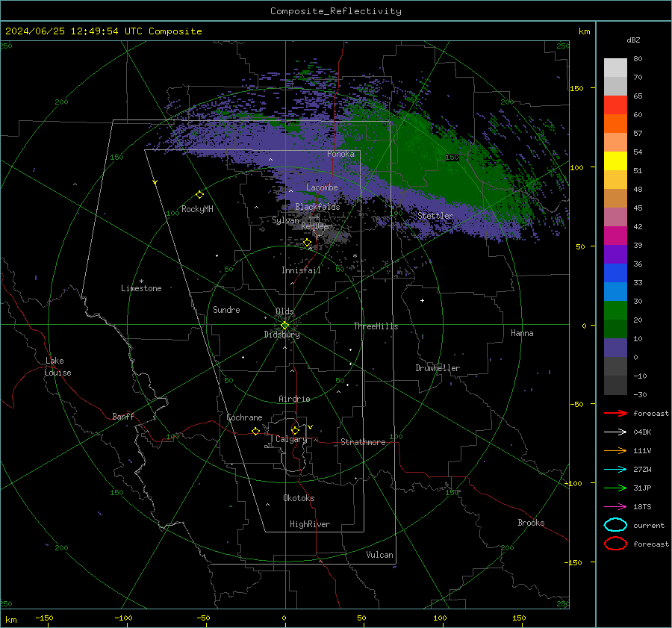The height and width of the screenshot is (628, 672).
Task: Click the slate purple swatch in dBZ scale
Action: coord(615,348)
